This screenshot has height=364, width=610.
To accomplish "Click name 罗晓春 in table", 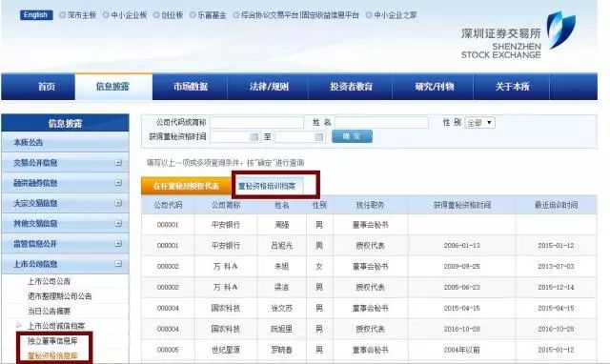I will pyautogui.click(x=282, y=350).
